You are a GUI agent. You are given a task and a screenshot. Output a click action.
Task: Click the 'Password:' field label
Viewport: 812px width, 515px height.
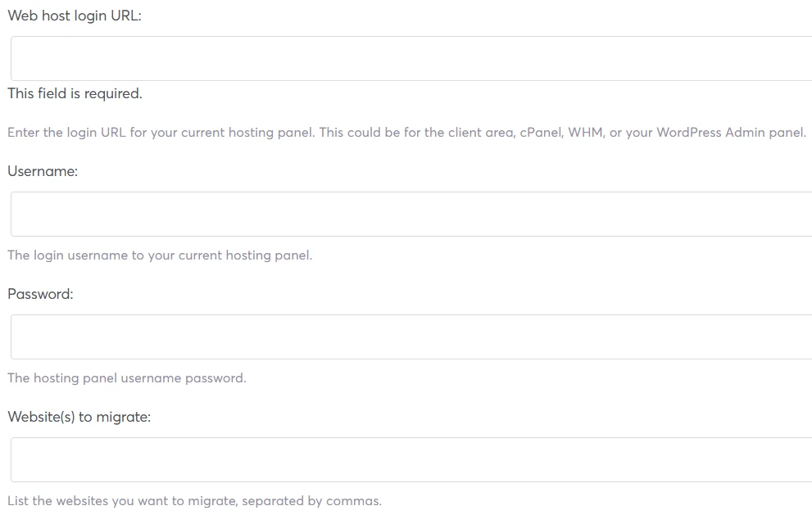click(40, 294)
